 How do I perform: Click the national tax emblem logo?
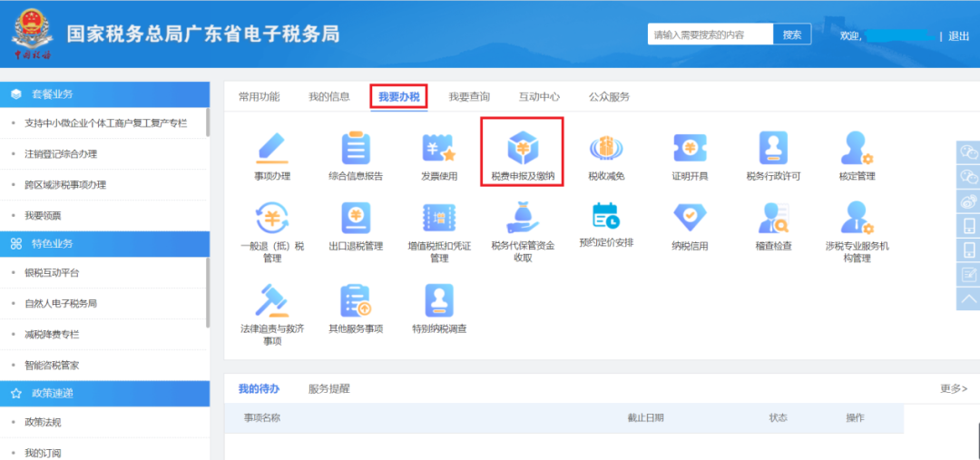pos(31,34)
